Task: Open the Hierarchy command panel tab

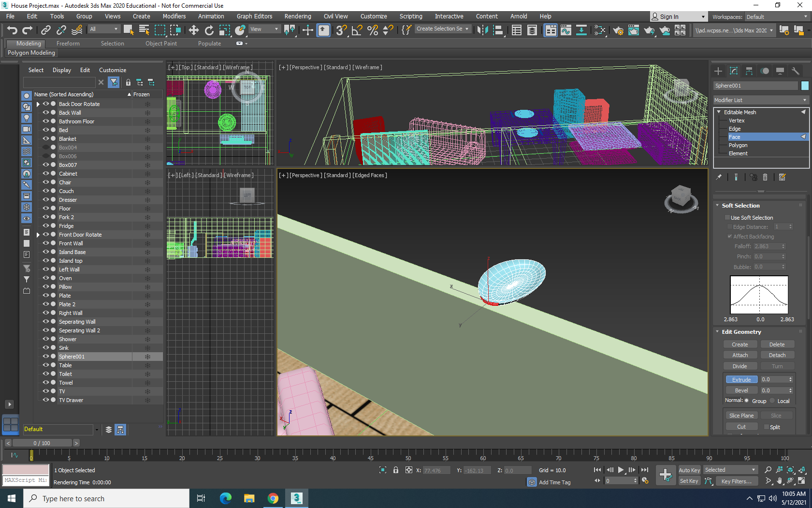Action: (x=749, y=71)
